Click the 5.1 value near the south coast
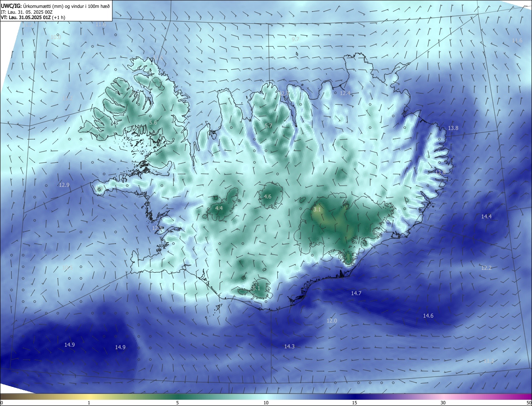The width and height of the screenshot is (532, 406). [x=256, y=288]
